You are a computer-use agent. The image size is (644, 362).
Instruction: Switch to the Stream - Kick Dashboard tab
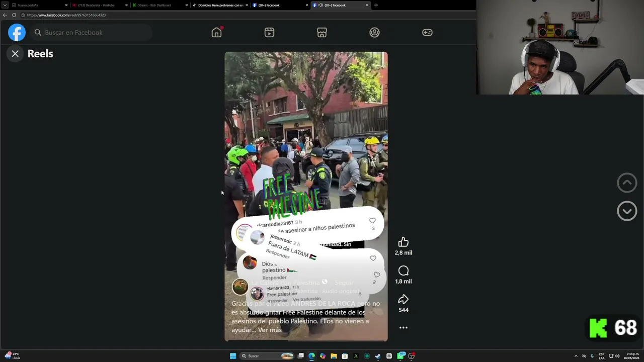(159, 5)
